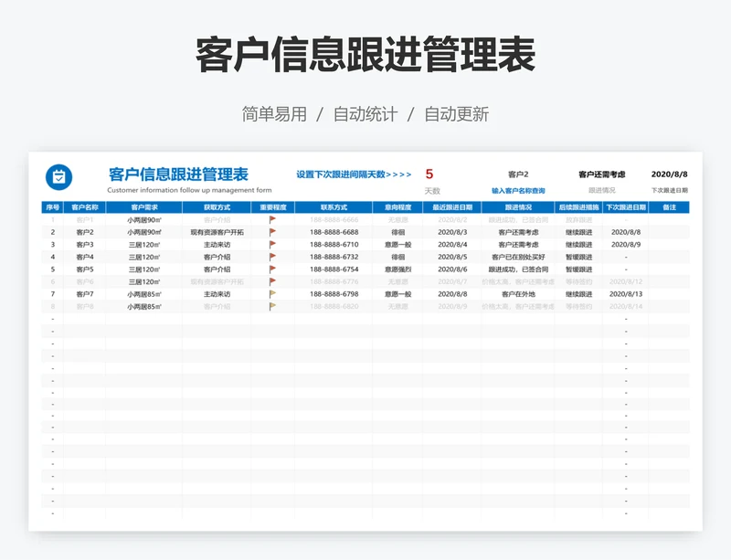The image size is (731, 560).
Task: Click the 意愿一般 intent cell for 客户2
Action: [x=399, y=234]
